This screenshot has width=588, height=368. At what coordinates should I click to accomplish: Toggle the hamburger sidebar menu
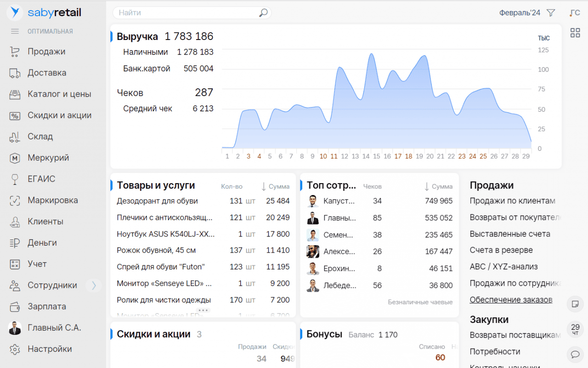coord(15,31)
